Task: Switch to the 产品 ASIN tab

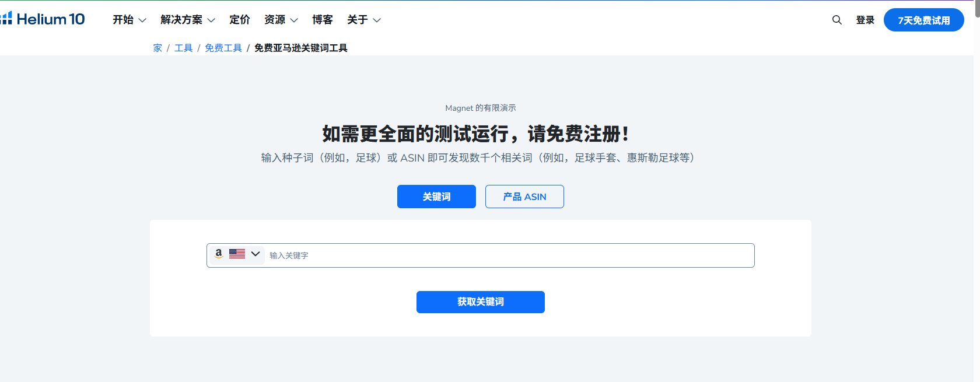Action: pos(524,197)
